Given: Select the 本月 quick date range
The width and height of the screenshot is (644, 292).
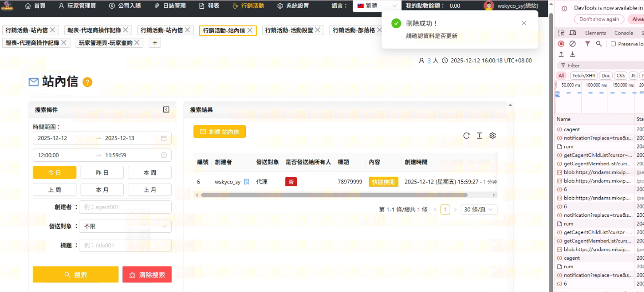Looking at the screenshot, I should point(102,190).
